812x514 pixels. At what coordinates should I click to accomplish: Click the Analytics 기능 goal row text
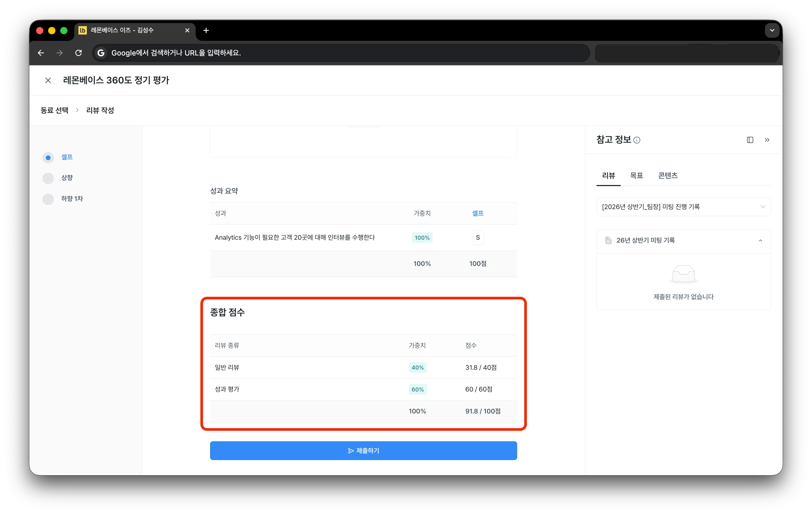click(x=294, y=237)
